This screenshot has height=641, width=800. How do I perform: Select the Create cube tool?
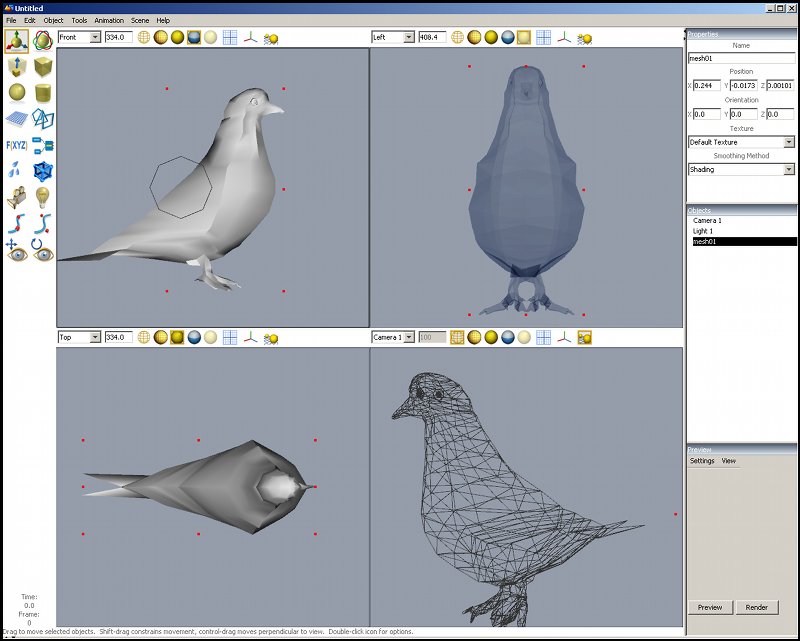pyautogui.click(x=43, y=67)
